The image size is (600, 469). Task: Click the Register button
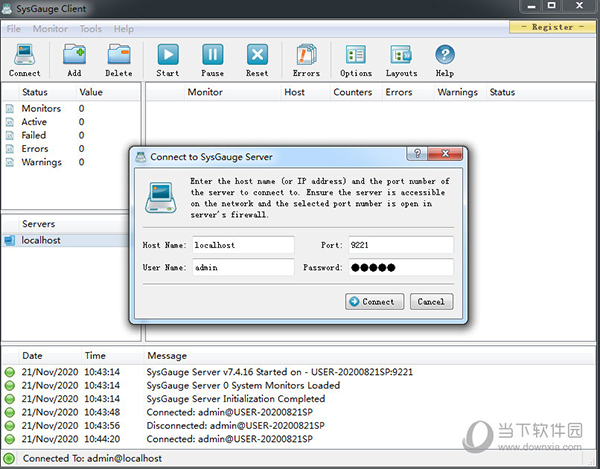click(x=553, y=27)
